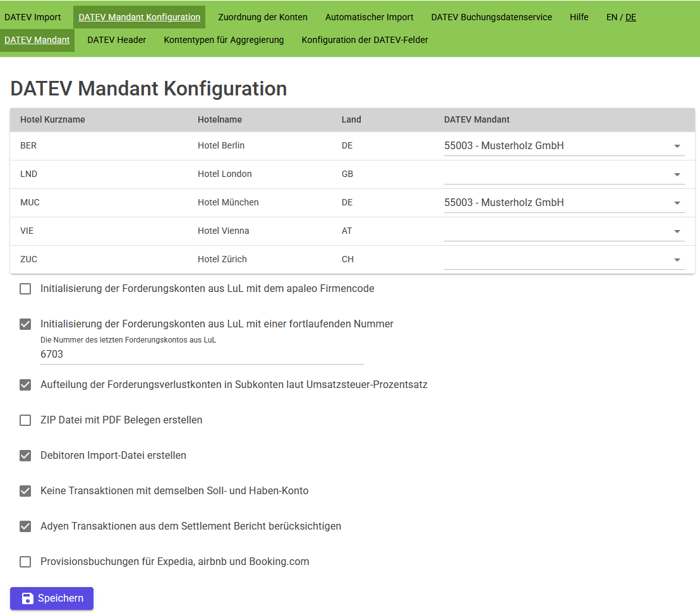This screenshot has width=700, height=613.
Task: Enable ZIP Datei mit PDF Belegen erstellen
Action: [25, 420]
